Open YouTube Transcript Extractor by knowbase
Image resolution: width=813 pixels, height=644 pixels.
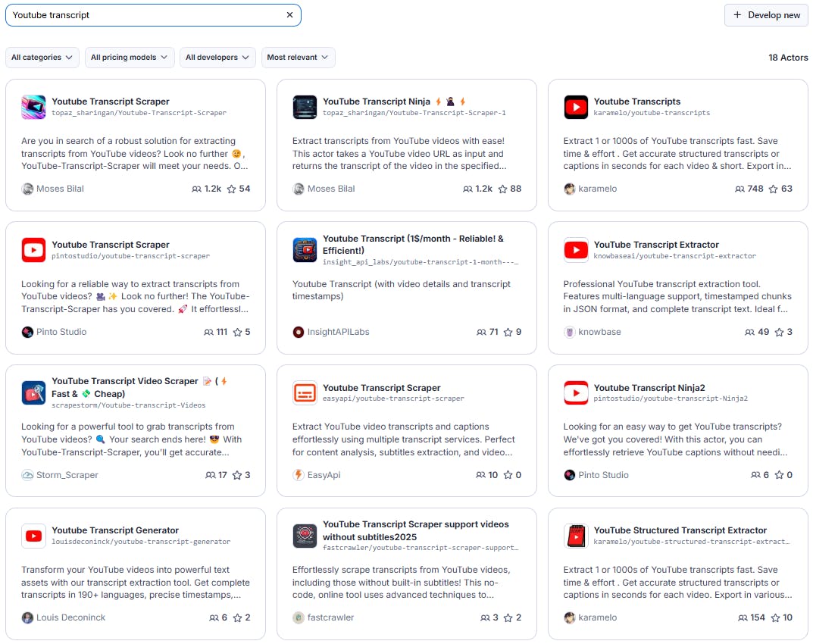pyautogui.click(x=656, y=244)
